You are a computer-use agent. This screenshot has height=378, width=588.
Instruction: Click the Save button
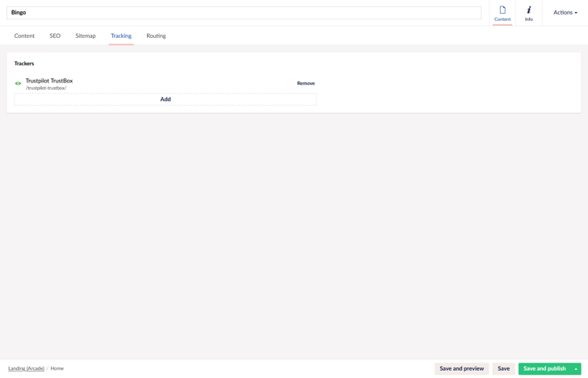(x=504, y=369)
